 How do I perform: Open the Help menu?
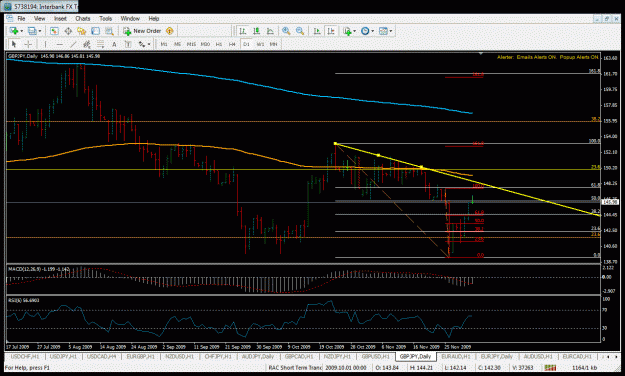click(x=154, y=18)
